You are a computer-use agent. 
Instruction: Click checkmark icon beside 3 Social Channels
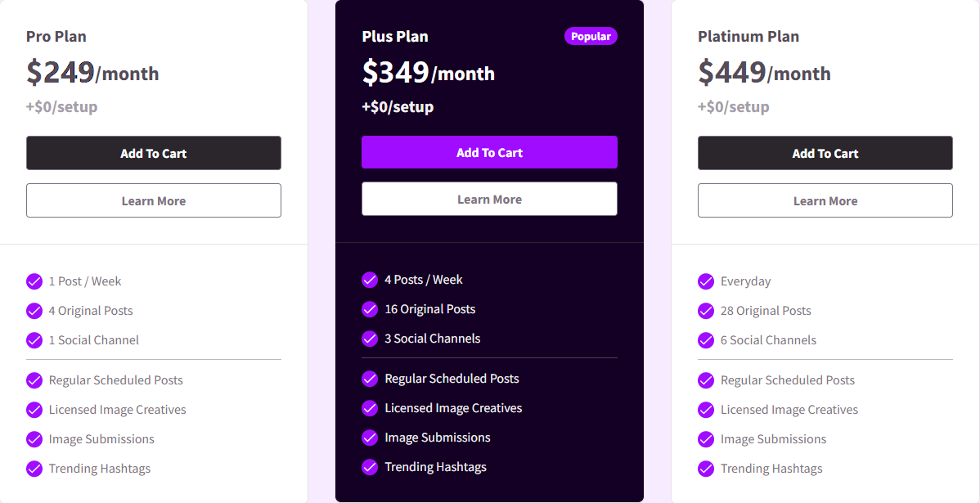370,338
